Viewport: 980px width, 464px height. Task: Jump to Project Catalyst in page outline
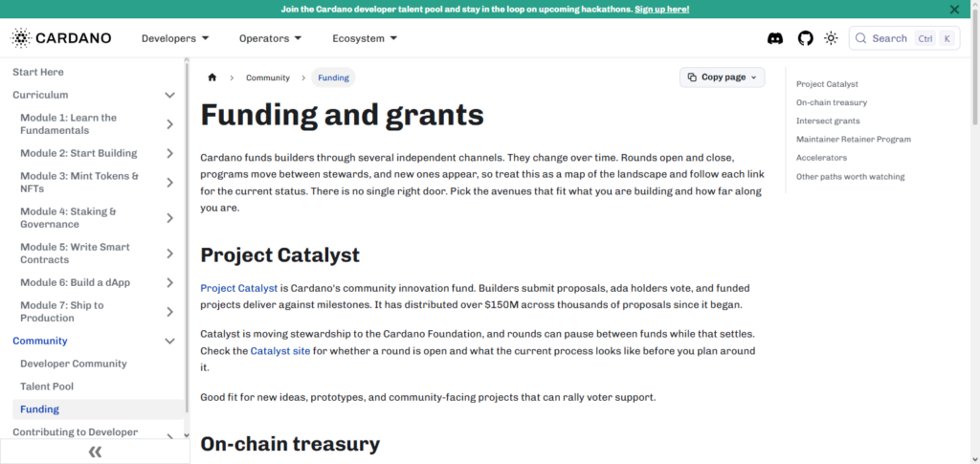click(827, 83)
